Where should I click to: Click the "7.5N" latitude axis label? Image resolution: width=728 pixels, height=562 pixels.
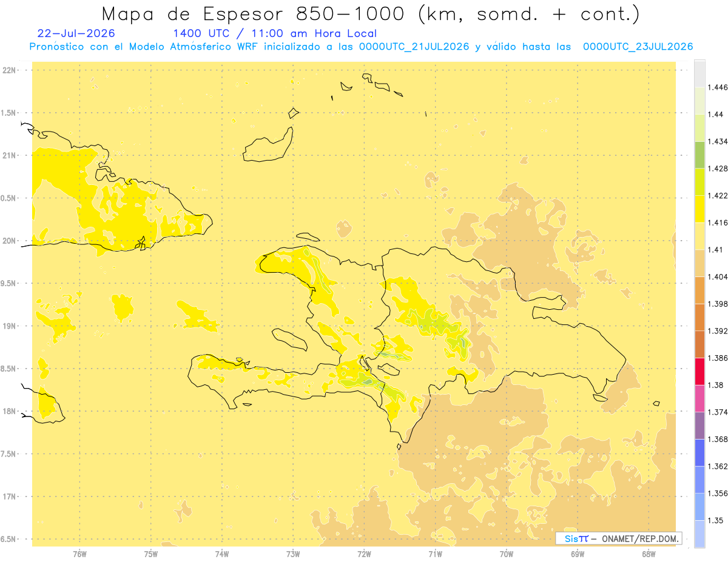pos(9,454)
